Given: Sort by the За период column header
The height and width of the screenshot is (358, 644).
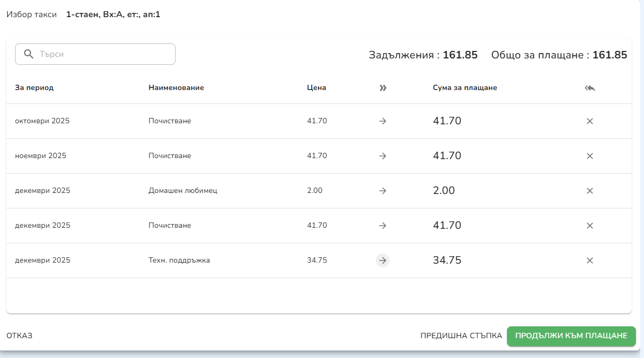Looking at the screenshot, I should coord(34,88).
